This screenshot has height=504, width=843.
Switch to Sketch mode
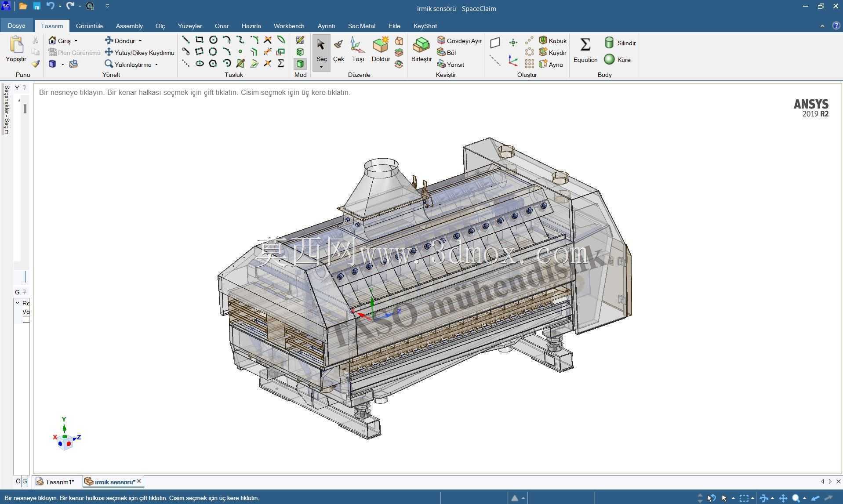click(300, 40)
